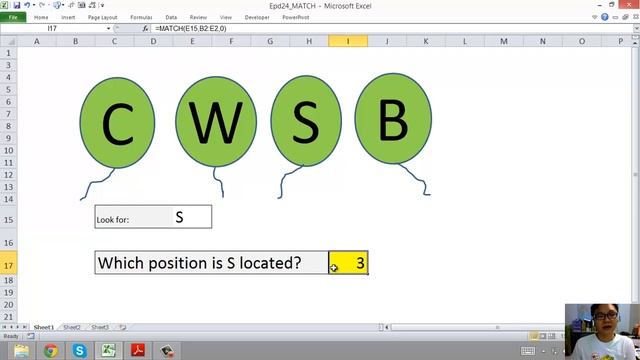Switch to the Data ribbon tab

pyautogui.click(x=171, y=18)
